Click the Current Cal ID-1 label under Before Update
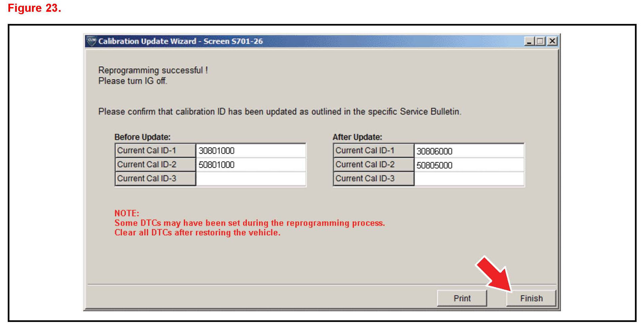 coord(147,151)
